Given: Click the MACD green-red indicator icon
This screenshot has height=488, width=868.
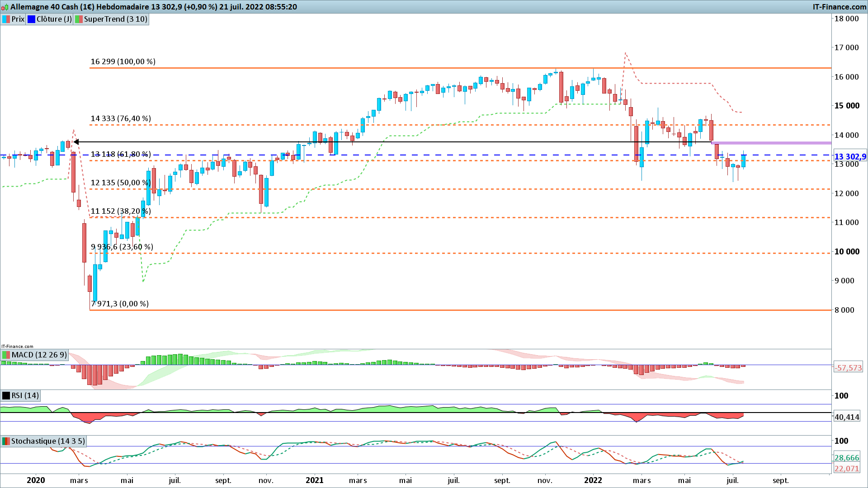Looking at the screenshot, I should tap(6, 355).
